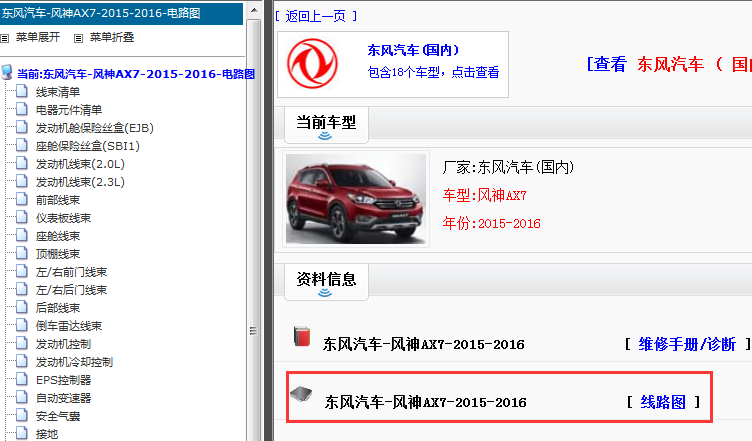Click the page icon beside 倒车雷达线束
This screenshot has width=752, height=441.
coord(22,325)
